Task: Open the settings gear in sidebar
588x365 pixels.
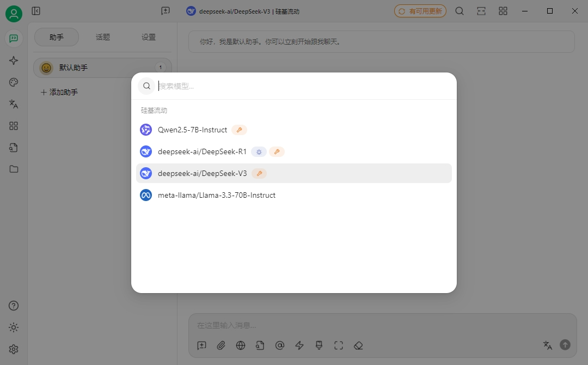Action: [14, 349]
